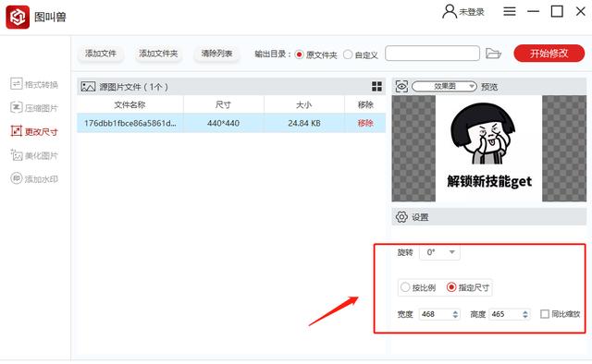Viewport: 592px width, 364px height.
Task: Click the 宽度 value field showing 468
Action: tap(436, 314)
